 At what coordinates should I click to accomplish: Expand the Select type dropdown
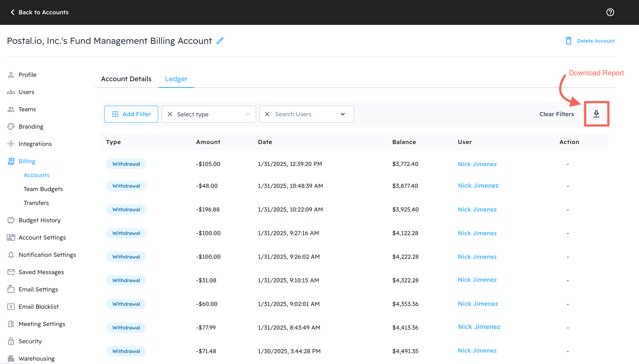tap(247, 114)
